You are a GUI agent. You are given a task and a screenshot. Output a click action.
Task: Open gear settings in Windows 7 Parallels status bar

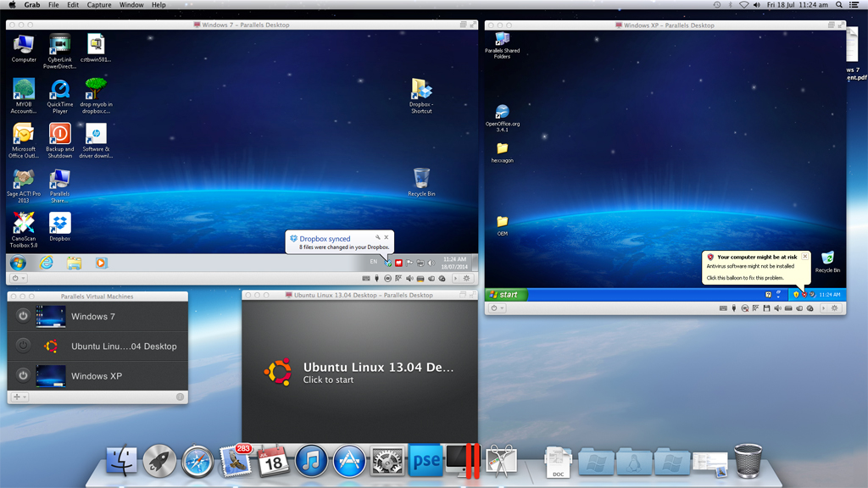[x=467, y=278]
